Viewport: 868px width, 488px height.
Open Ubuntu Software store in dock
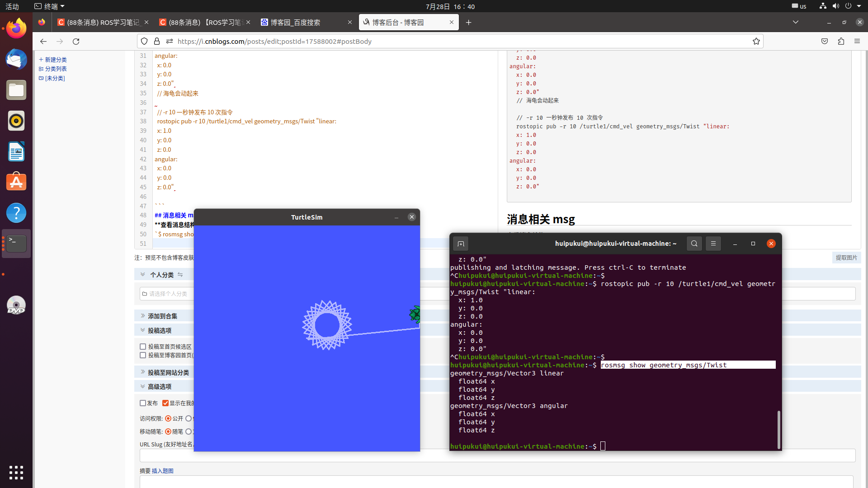coord(16,182)
